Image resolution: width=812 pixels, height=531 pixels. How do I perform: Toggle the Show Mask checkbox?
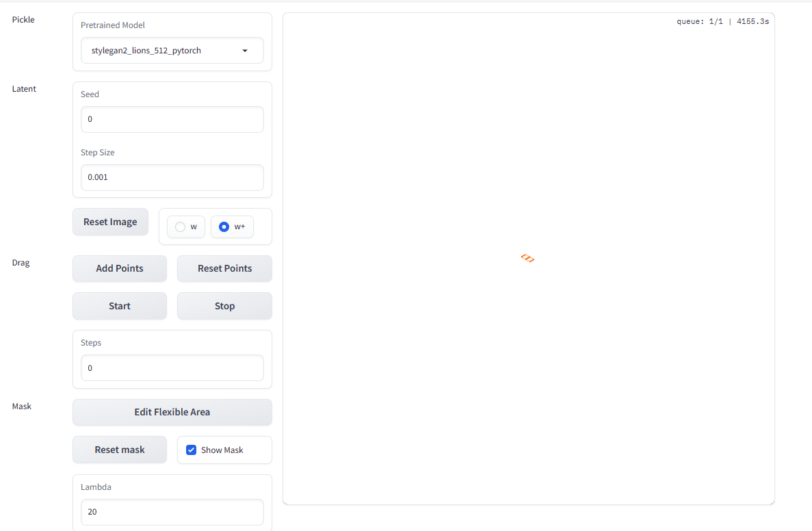point(192,450)
